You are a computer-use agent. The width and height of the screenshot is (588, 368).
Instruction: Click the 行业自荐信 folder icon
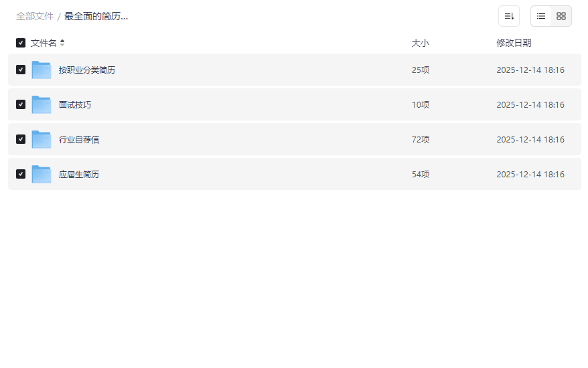point(42,139)
